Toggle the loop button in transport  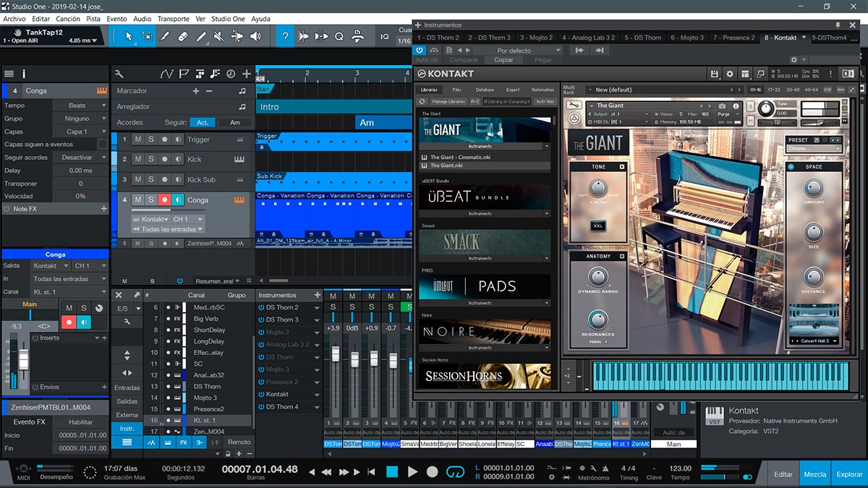(455, 471)
